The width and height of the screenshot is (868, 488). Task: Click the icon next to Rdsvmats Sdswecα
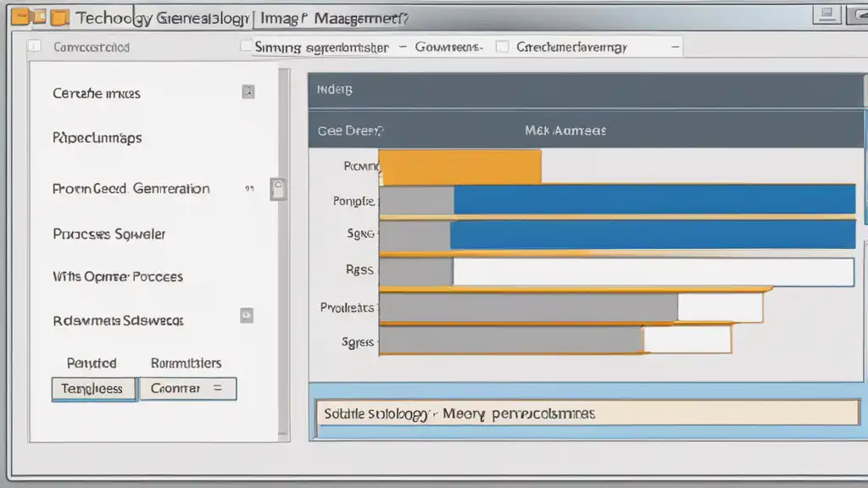click(247, 314)
